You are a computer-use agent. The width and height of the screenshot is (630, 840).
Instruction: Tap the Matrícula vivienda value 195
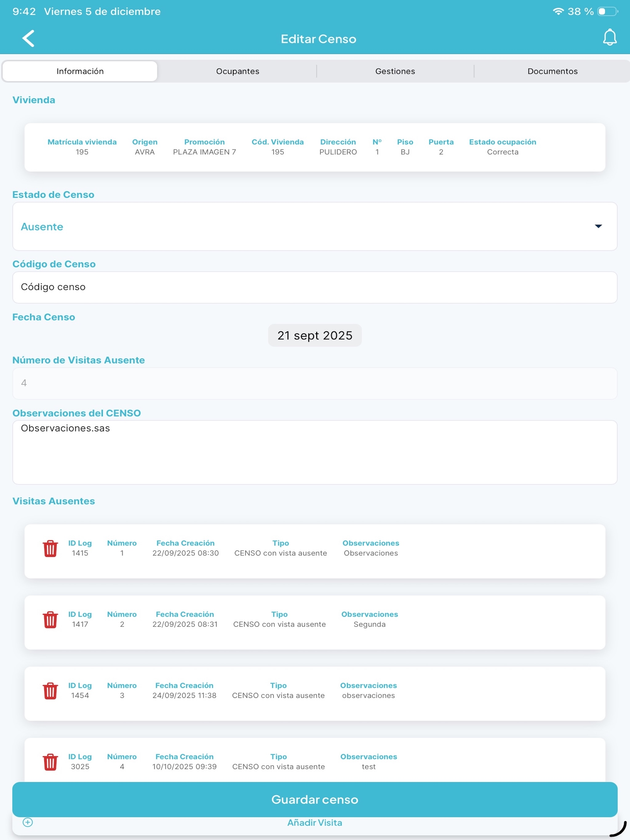tap(82, 152)
